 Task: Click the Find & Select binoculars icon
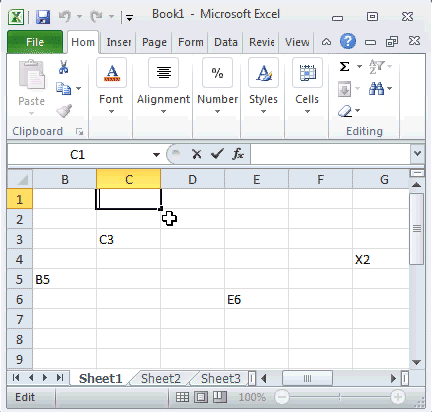pos(377,89)
